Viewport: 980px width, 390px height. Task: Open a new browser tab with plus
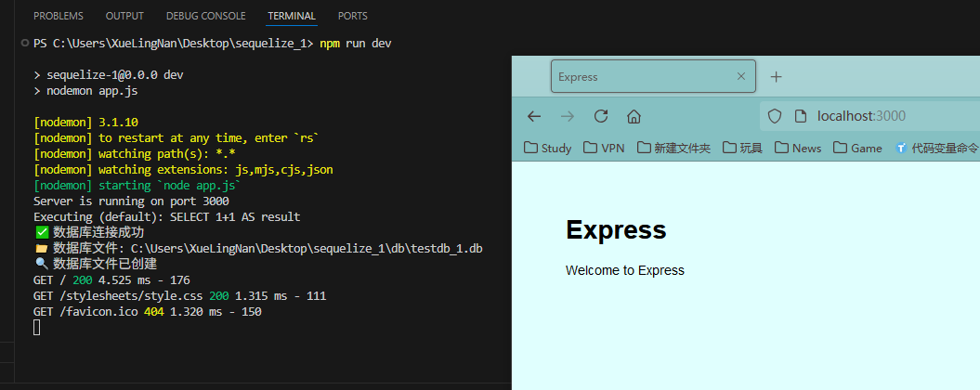tap(776, 77)
